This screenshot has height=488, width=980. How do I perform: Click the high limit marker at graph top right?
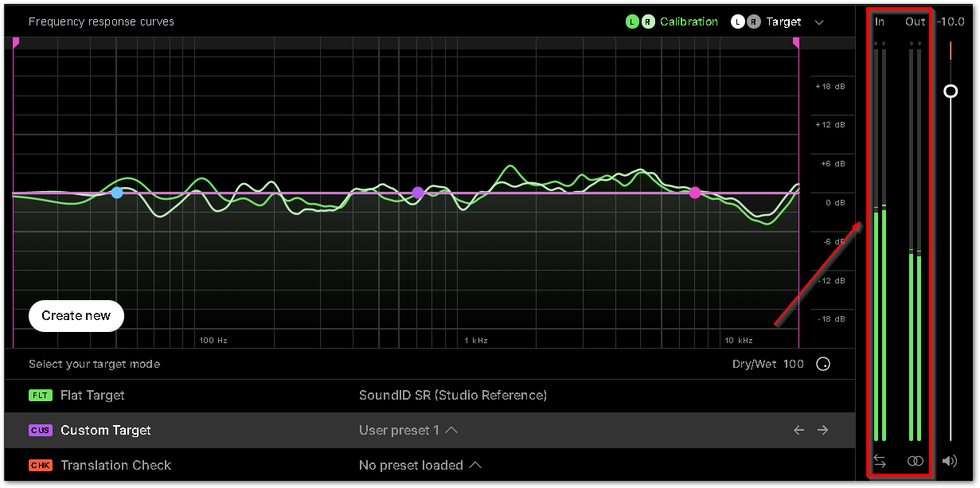coord(795,43)
